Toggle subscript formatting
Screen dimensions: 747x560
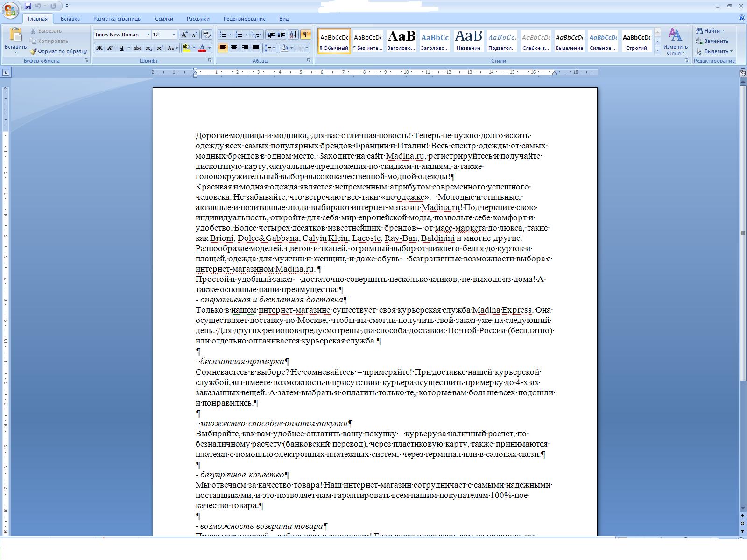148,48
